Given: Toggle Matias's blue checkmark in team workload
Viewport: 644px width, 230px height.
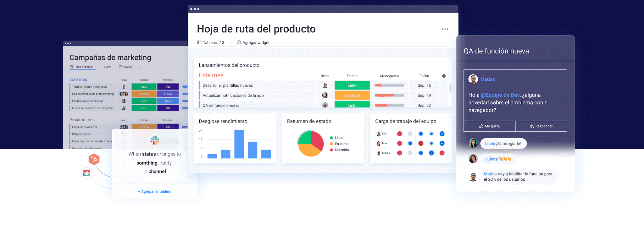Looking at the screenshot, I should (431, 153).
